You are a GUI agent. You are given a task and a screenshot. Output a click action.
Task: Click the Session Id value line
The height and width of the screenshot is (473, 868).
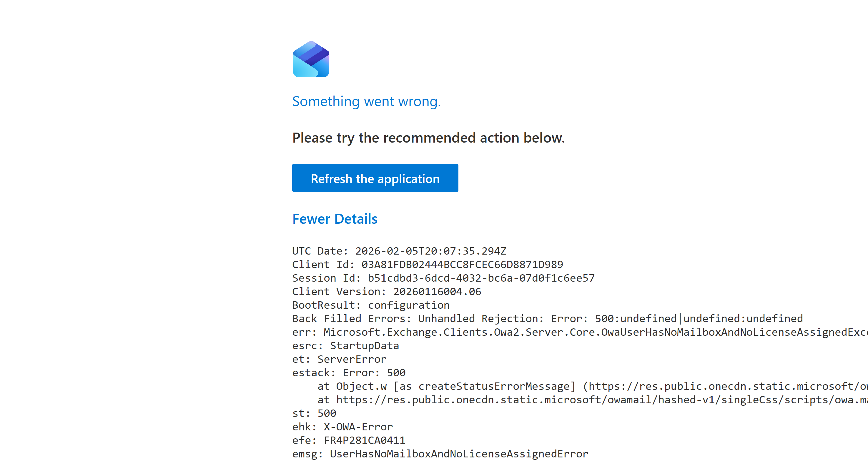click(443, 278)
